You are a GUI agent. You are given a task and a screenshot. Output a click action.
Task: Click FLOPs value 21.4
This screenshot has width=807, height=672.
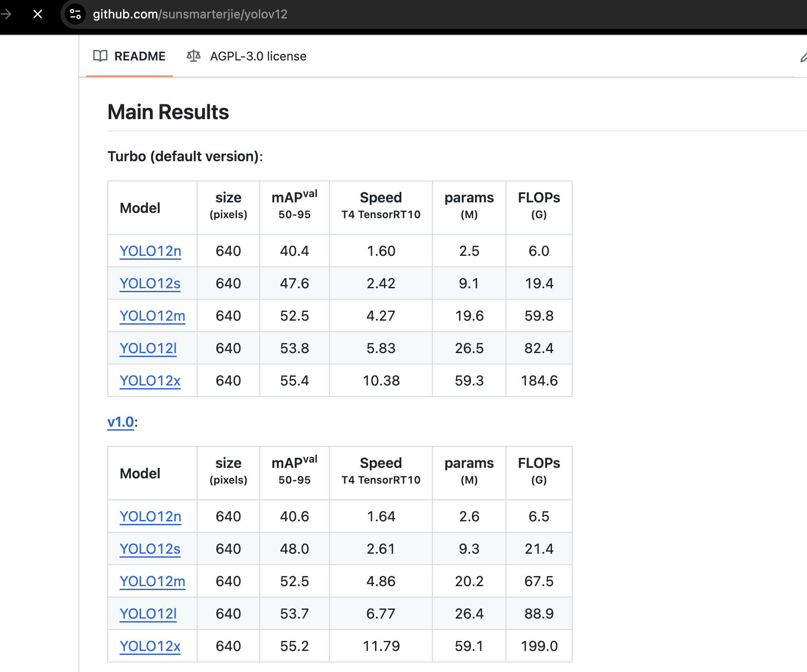(539, 549)
